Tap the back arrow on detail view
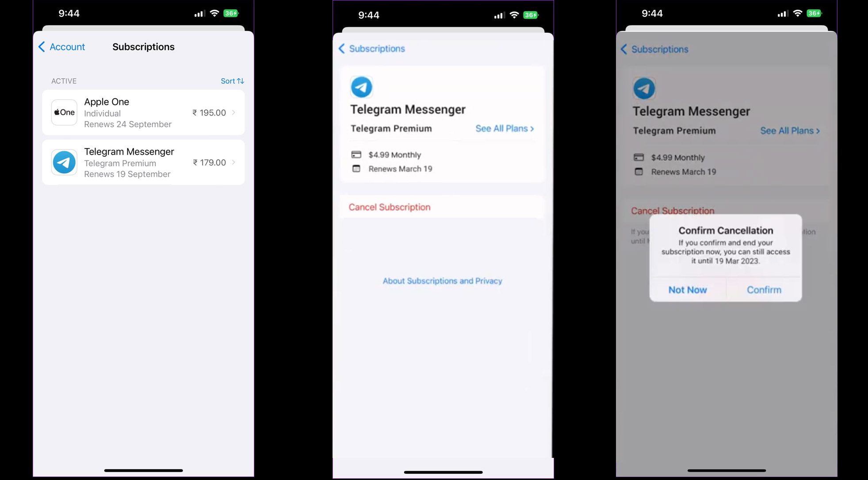Screen dimensions: 868x480 342,49
